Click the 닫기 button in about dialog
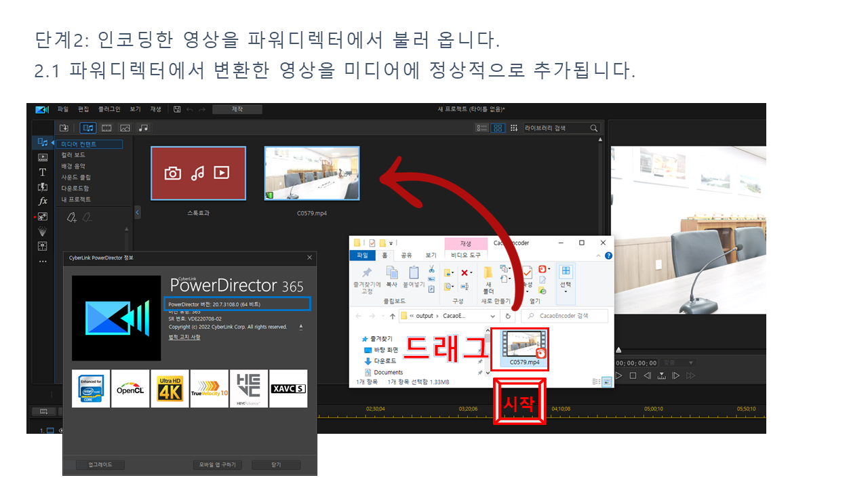Viewport: 868px width, 488px height. coord(276,465)
